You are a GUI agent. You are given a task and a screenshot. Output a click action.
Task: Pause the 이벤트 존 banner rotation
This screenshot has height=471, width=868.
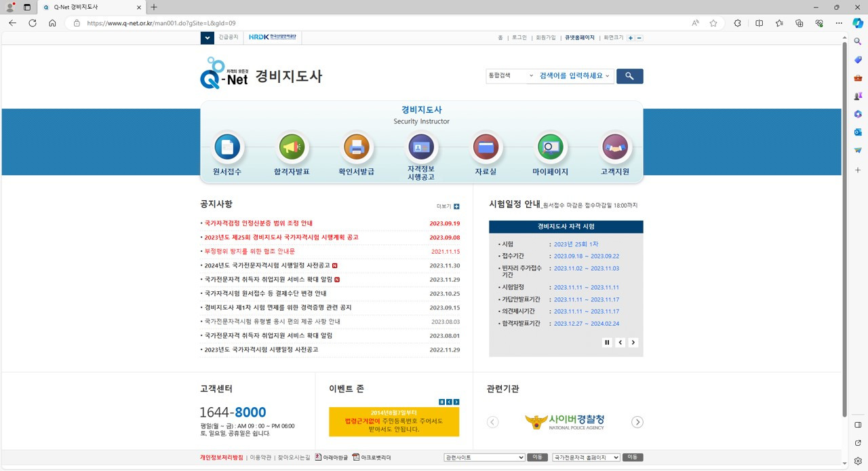tap(441, 401)
